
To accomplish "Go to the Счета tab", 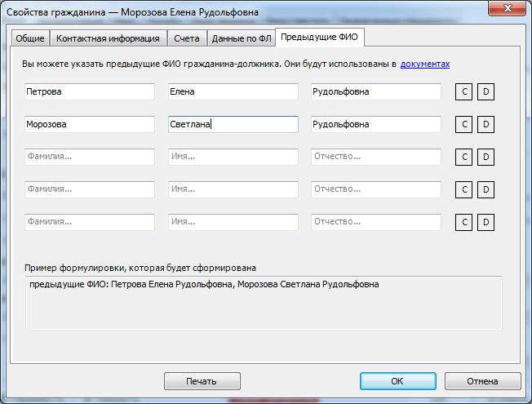I will (186, 38).
